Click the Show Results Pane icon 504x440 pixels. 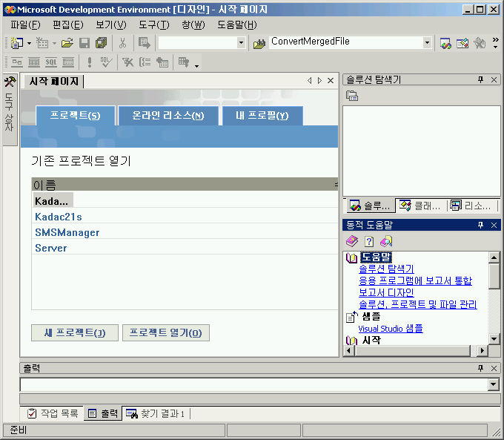pyautogui.click(x=68, y=62)
